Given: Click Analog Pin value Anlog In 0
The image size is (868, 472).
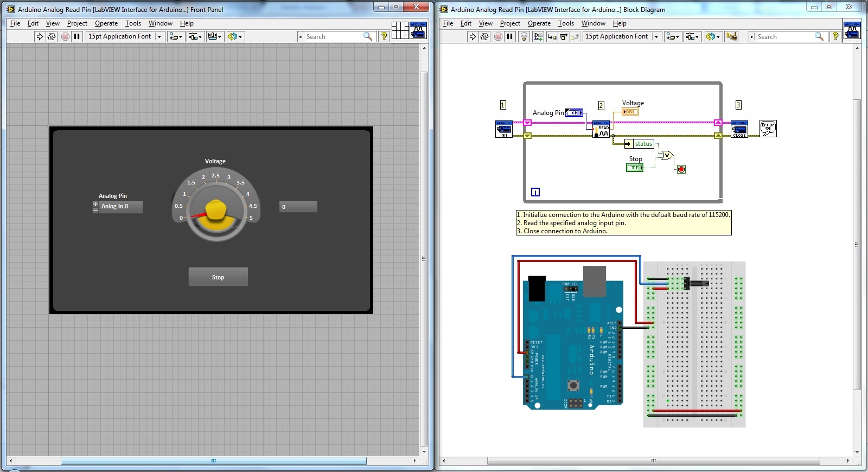Looking at the screenshot, I should click(x=121, y=207).
